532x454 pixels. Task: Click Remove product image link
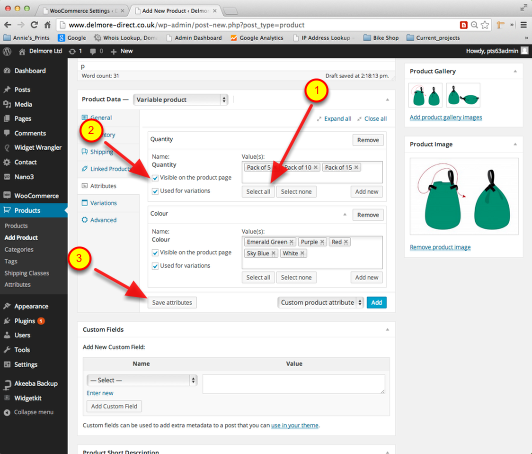click(440, 247)
